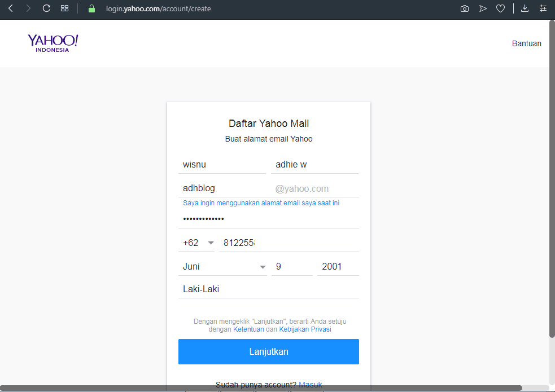Screen dimensions: 555x392
Task: Click the vertical page scrollbar
Action: (x=552, y=178)
